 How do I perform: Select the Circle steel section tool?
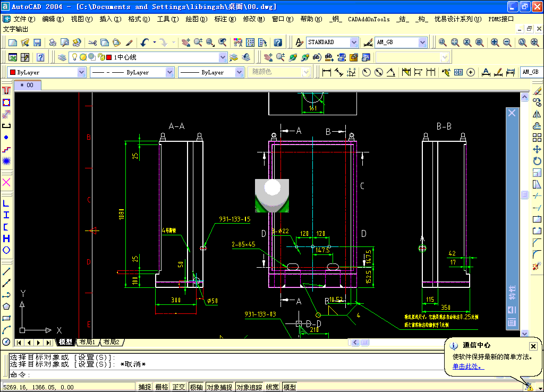coord(6,250)
